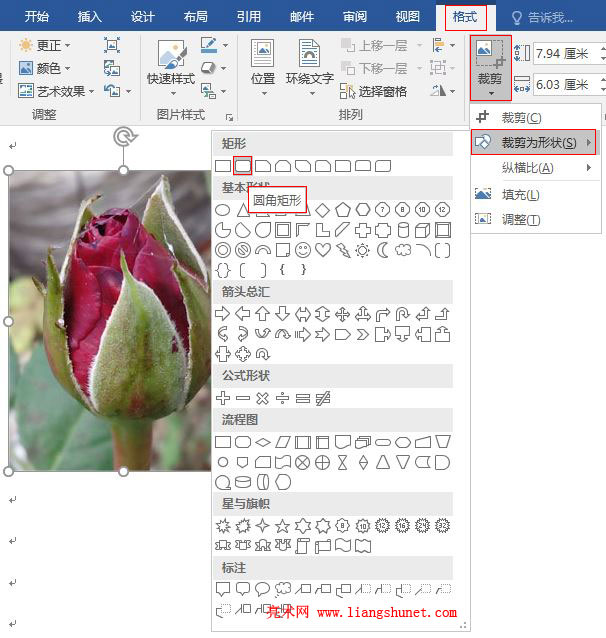Choose the diamond shape in basic shapes

323,210
